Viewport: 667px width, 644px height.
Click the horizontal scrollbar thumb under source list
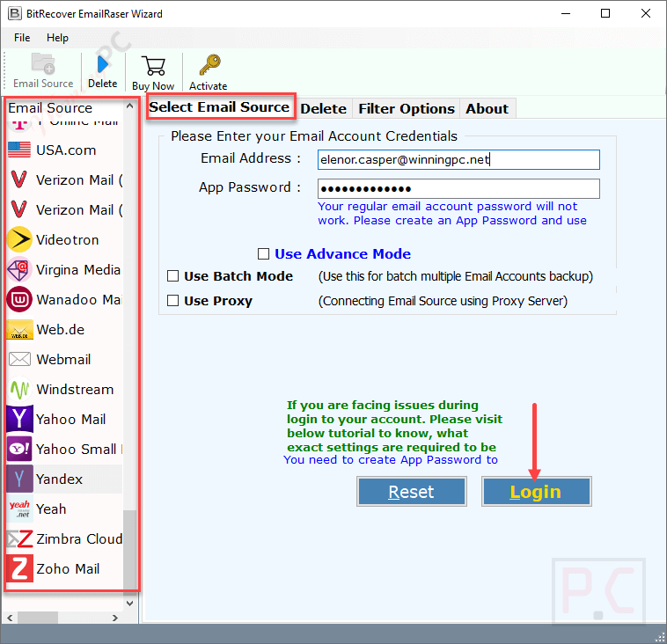pyautogui.click(x=38, y=618)
